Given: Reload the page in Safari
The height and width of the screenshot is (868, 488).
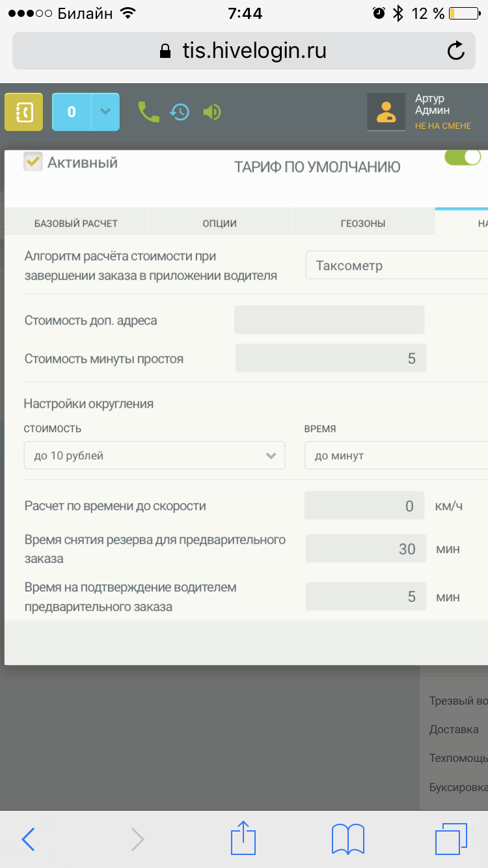Looking at the screenshot, I should (x=456, y=51).
